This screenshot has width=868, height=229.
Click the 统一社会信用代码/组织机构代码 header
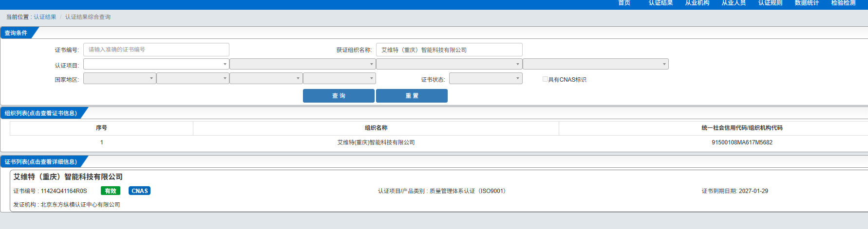click(x=742, y=128)
